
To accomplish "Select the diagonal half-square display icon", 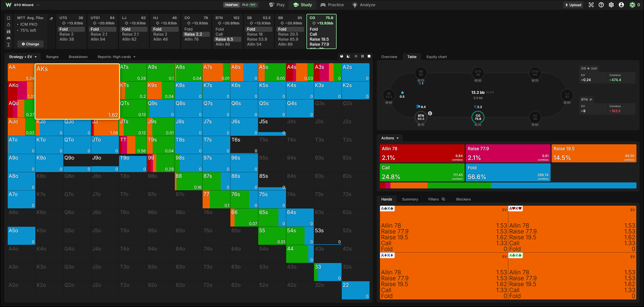I will [x=348, y=56].
